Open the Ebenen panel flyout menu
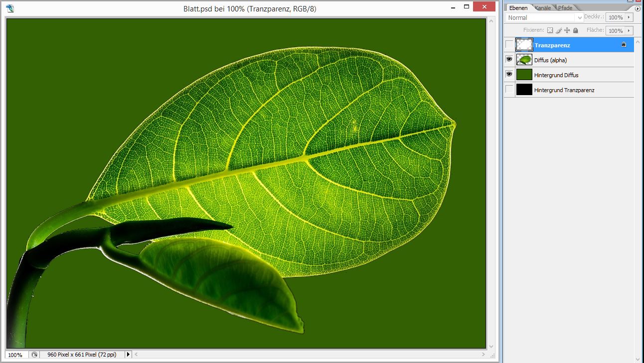 638,8
